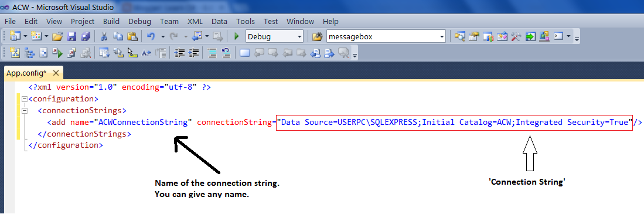
Task: Open the File menu
Action: click(x=11, y=21)
